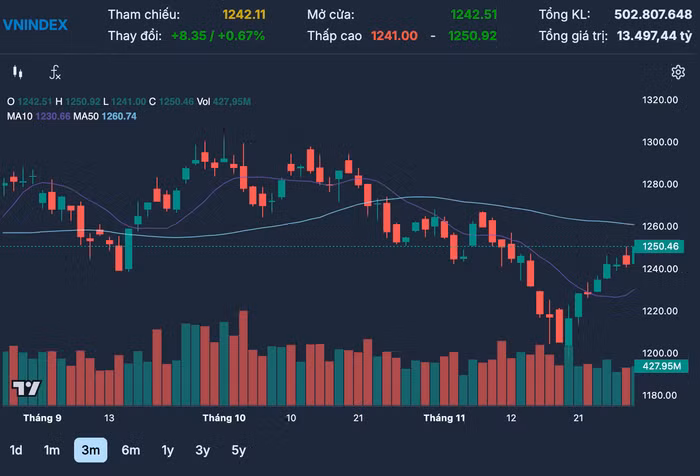Click the MA10 indicator label
This screenshot has height=476, width=700.
click(x=20, y=117)
